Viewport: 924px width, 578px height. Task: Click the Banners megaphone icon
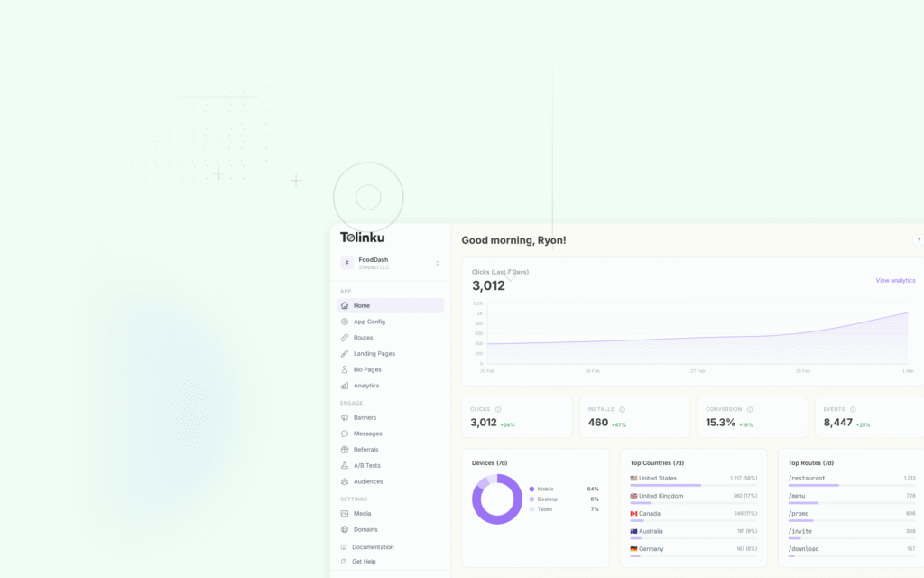point(345,417)
